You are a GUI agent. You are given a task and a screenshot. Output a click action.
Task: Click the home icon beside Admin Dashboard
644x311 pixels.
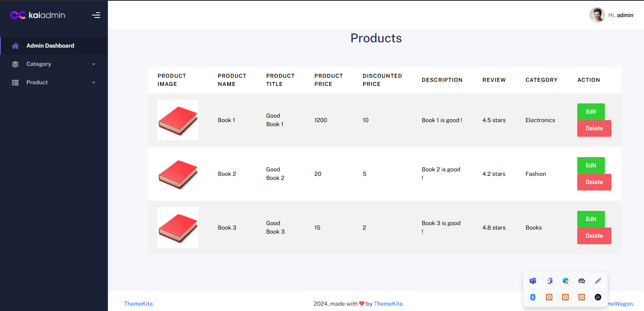pos(15,46)
